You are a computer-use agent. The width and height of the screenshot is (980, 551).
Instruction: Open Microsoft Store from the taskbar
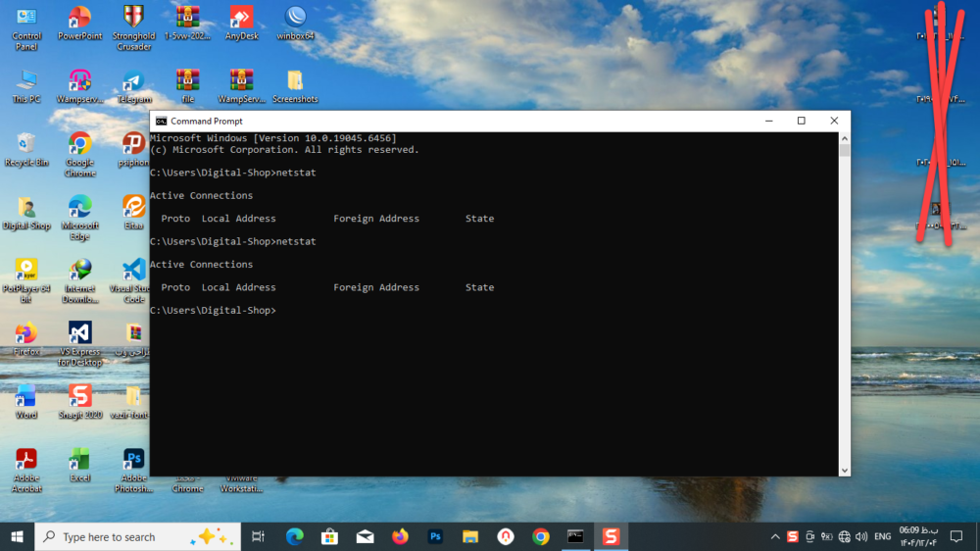329,536
